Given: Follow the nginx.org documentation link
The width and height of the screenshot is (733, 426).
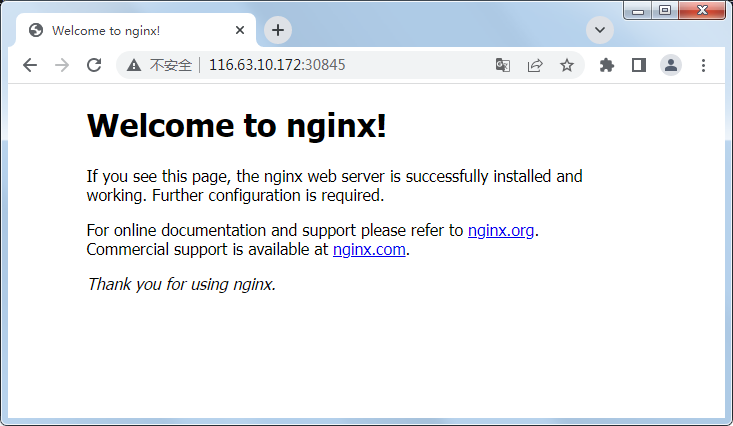Looking at the screenshot, I should pyautogui.click(x=501, y=231).
